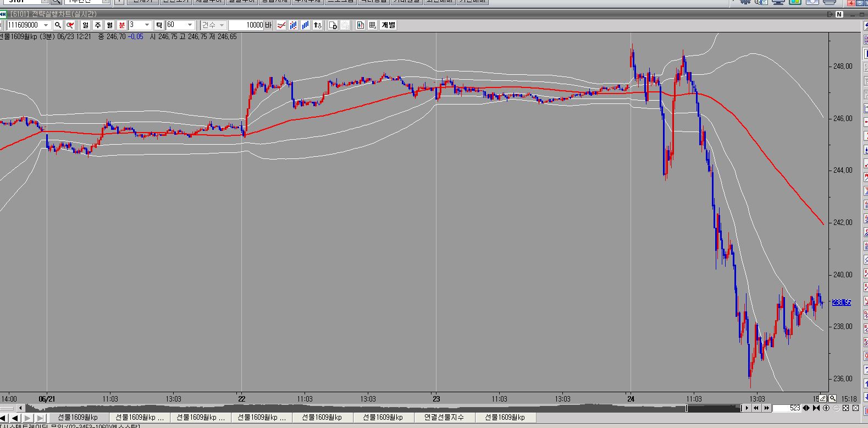Open the minute interval dropdown showing 3

pyautogui.click(x=147, y=25)
